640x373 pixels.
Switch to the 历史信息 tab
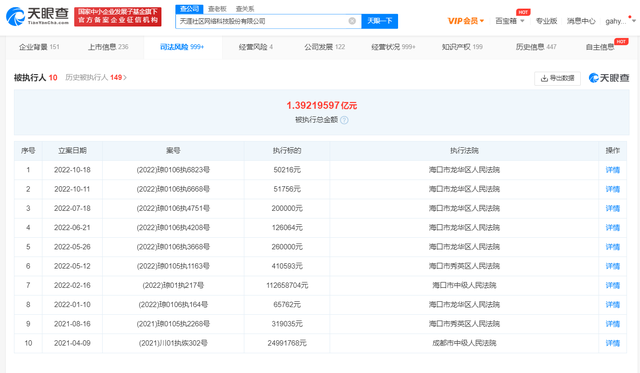536,47
